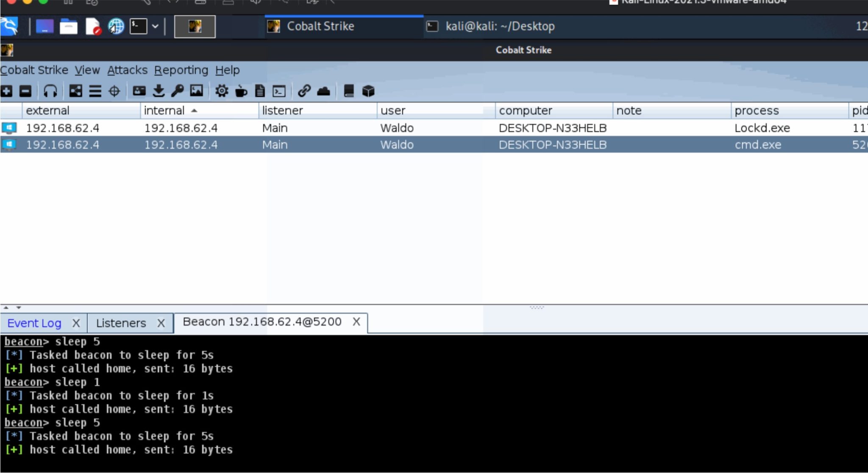Image resolution: width=868 pixels, height=473 pixels.
Task: Click the cube about icon
Action: pyautogui.click(x=368, y=91)
